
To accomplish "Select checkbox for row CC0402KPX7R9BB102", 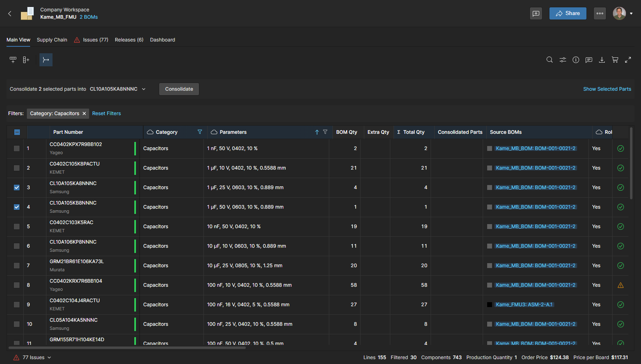I will tap(17, 148).
